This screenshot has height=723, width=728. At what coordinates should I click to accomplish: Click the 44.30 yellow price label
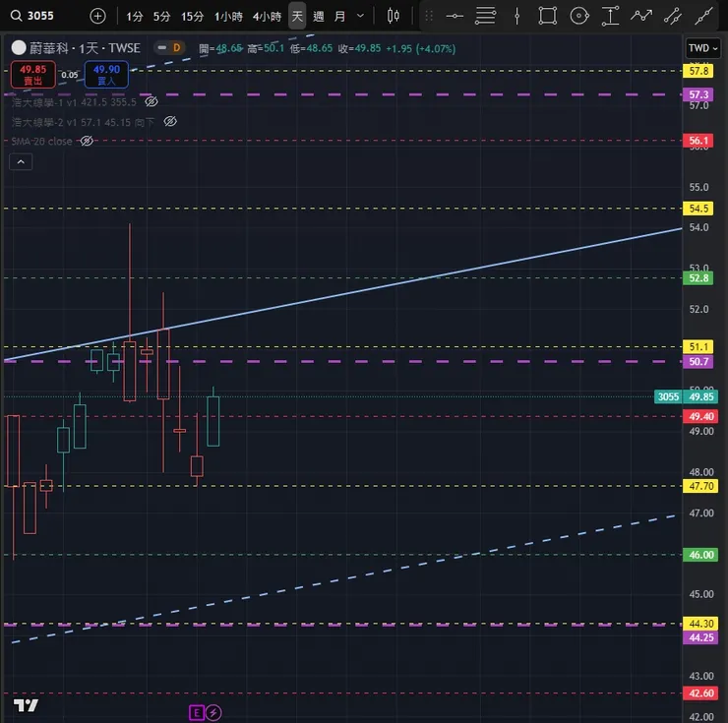(x=700, y=624)
